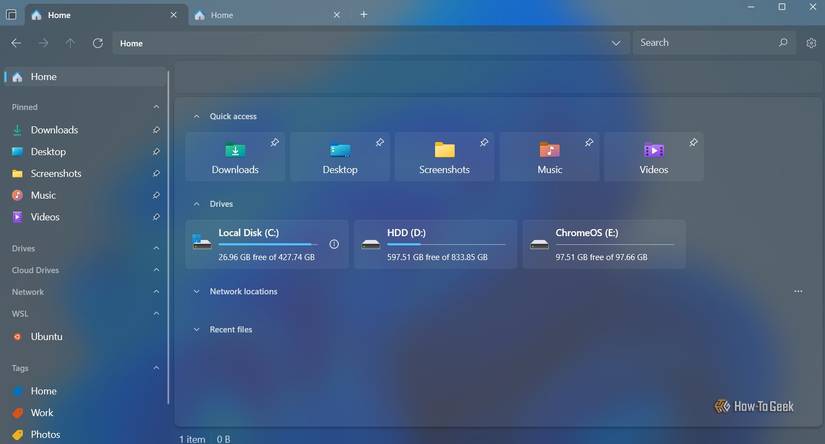Open Screenshots from the sidebar
Viewport: 825px width, 444px height.
click(x=84, y=173)
